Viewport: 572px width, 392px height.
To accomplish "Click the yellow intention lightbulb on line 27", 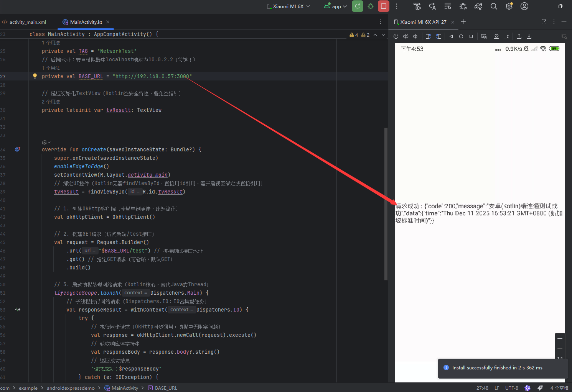I will 35,76.
